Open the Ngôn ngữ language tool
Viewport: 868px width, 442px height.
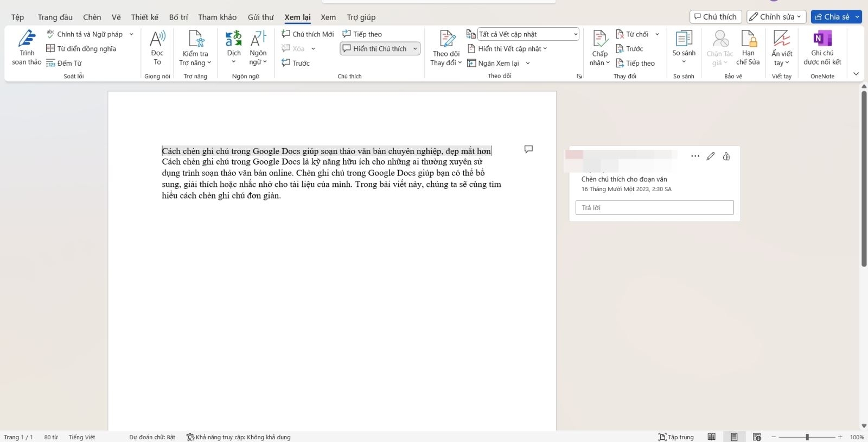click(x=258, y=48)
